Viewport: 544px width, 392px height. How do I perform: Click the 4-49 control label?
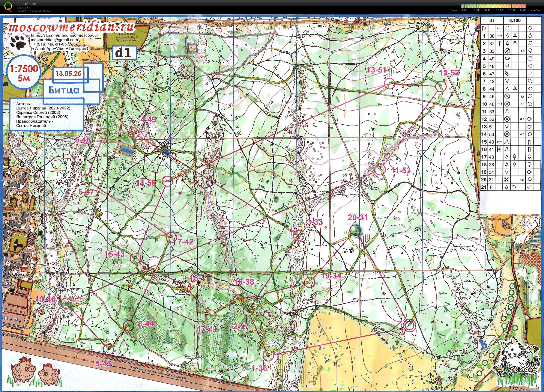point(148,119)
